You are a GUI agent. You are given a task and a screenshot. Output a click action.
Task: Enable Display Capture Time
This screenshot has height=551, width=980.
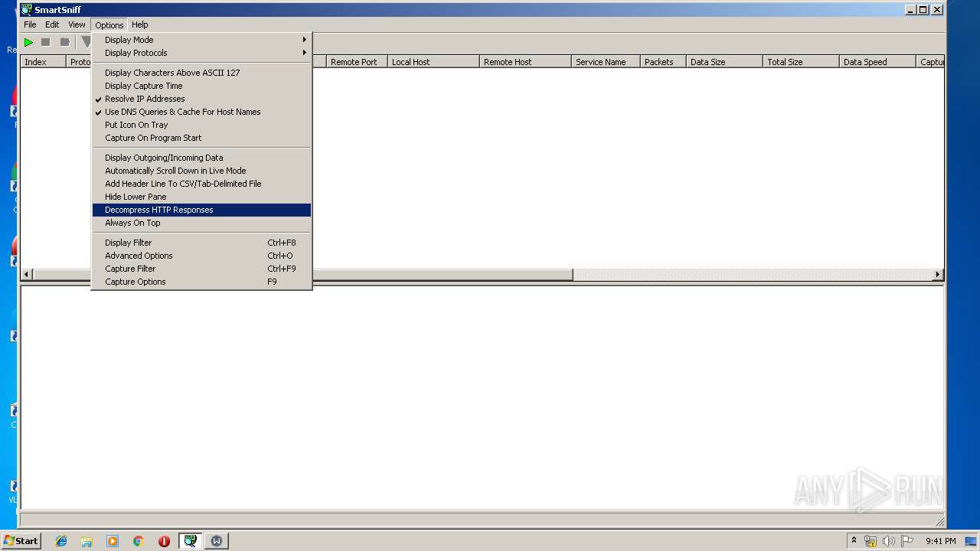pyautogui.click(x=202, y=86)
